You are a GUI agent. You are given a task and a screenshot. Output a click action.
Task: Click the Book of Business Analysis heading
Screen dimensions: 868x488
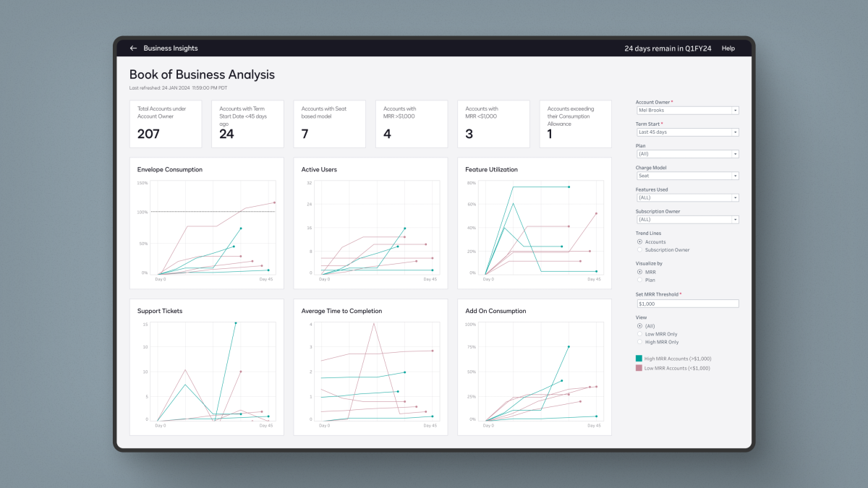(202, 74)
